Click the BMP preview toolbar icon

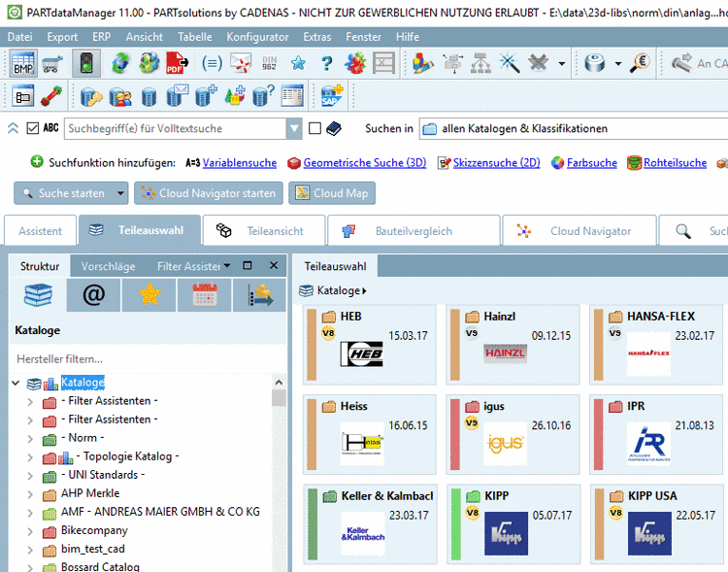click(23, 63)
